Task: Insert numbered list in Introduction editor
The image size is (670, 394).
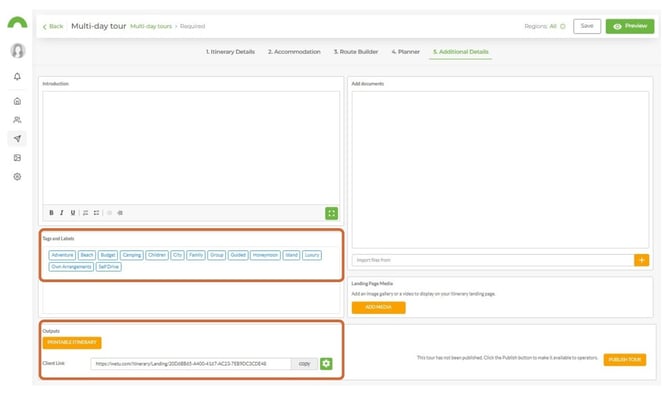Action: 85,213
